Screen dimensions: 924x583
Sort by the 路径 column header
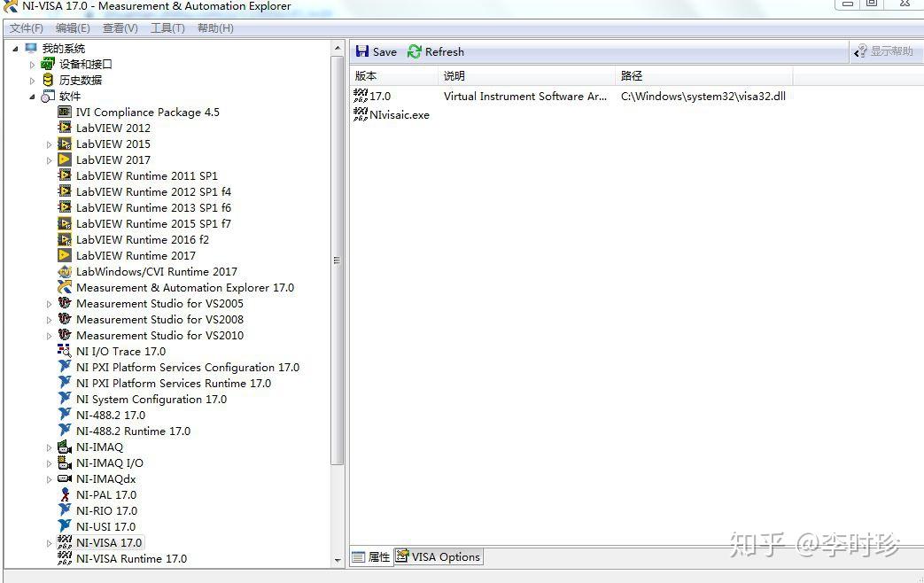[x=704, y=75]
